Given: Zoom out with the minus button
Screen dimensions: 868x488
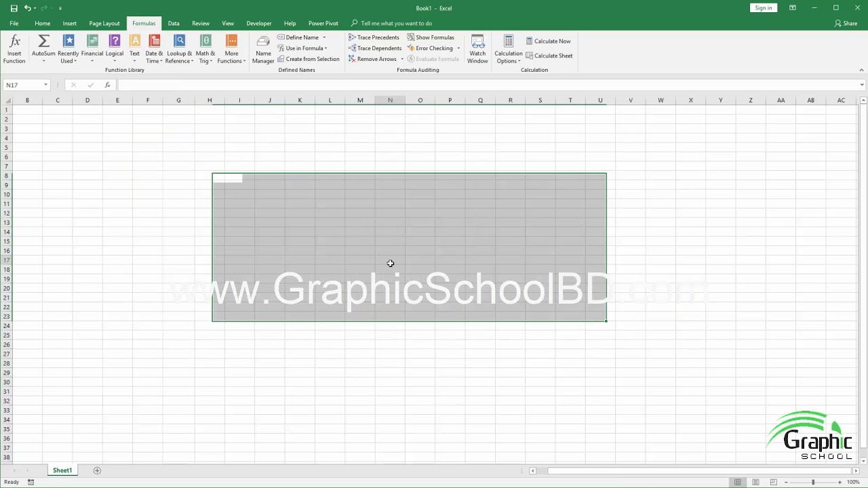Looking at the screenshot, I should click(x=787, y=482).
